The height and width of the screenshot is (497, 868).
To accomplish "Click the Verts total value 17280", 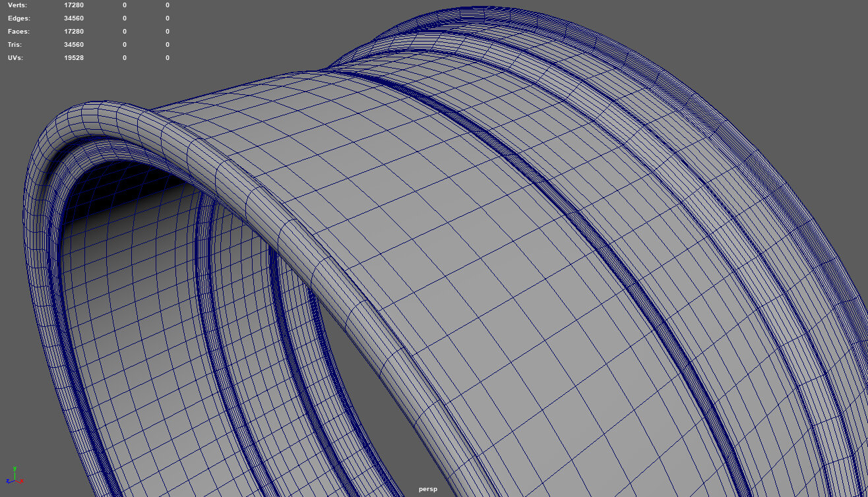I will coord(73,5).
